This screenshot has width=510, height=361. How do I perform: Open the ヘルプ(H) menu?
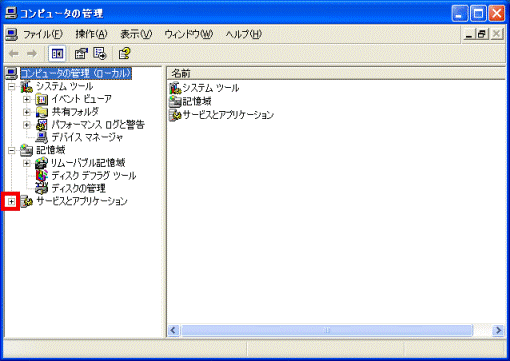[x=243, y=34]
